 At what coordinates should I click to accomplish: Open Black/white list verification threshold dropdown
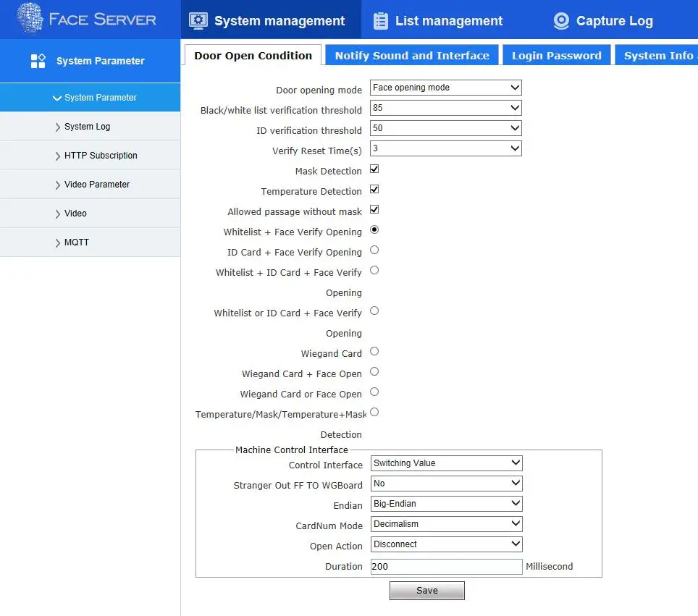point(445,108)
